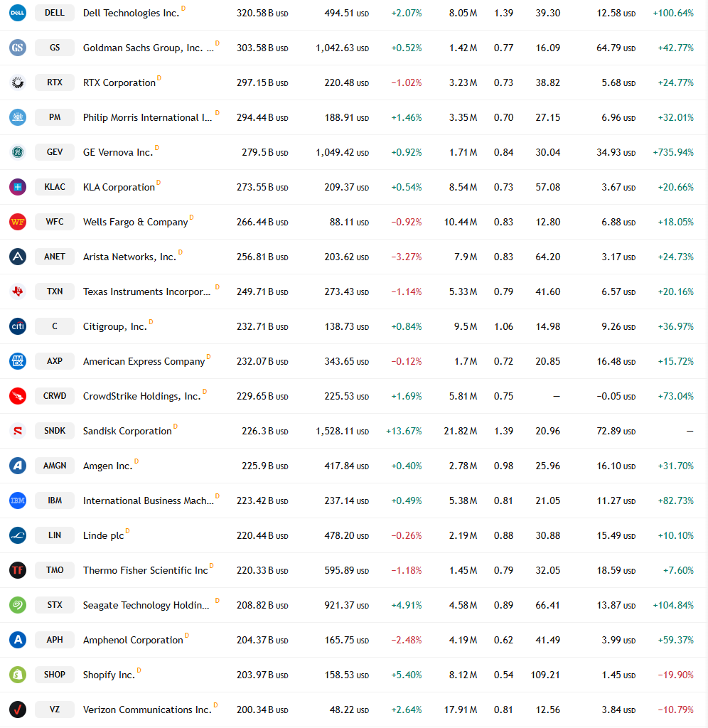Click IBM market cap 223.42 B USD
708x728 pixels.
tap(262, 500)
